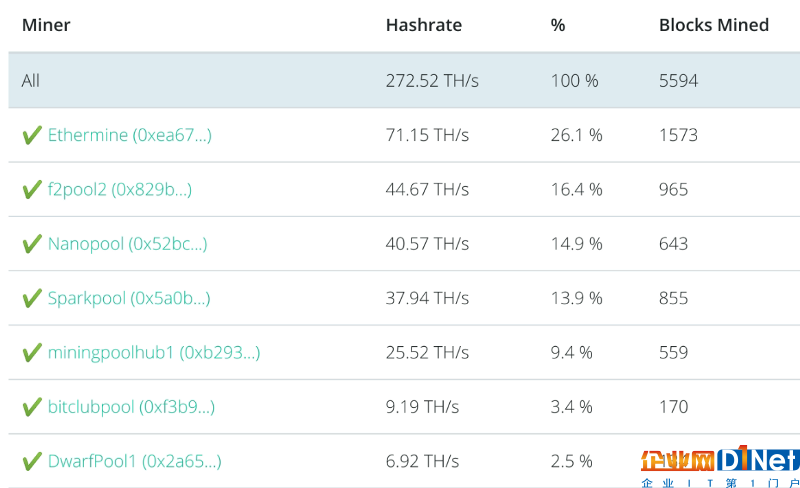Click the green checkmark beside DwarfPool1

click(32, 461)
